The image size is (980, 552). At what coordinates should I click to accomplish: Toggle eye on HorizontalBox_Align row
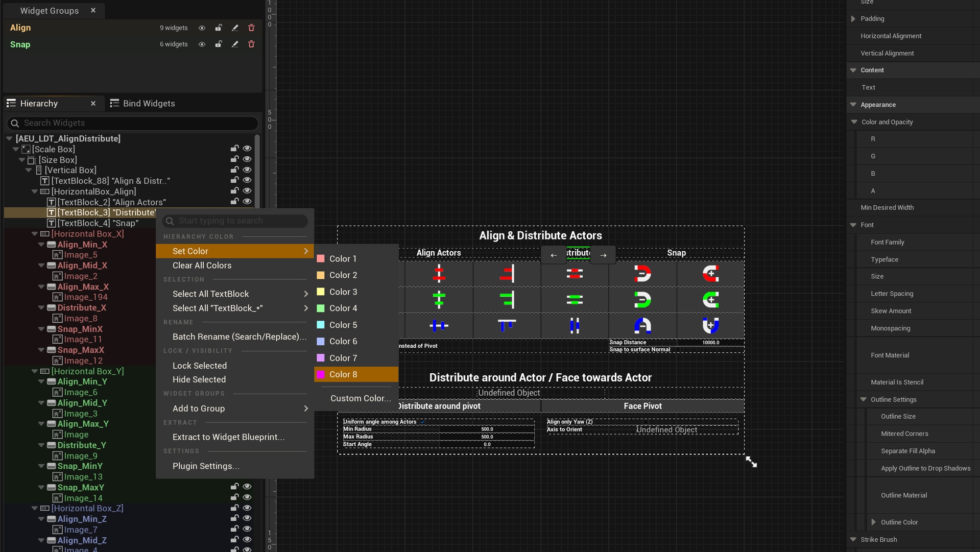click(x=247, y=190)
